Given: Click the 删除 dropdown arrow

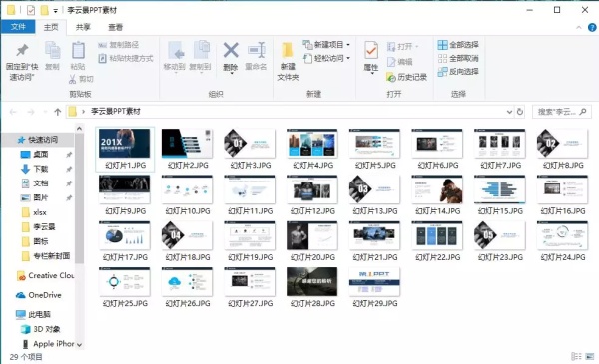Looking at the screenshot, I should click(x=231, y=73).
